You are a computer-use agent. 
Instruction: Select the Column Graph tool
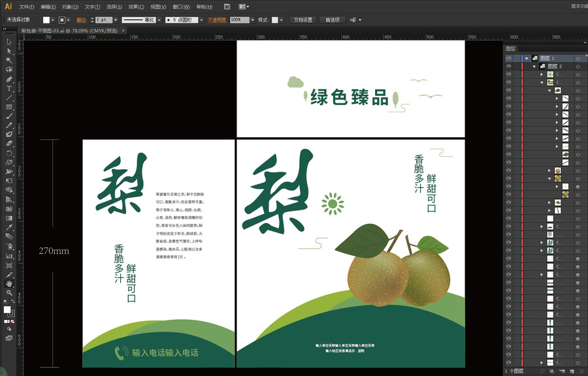tap(9, 256)
